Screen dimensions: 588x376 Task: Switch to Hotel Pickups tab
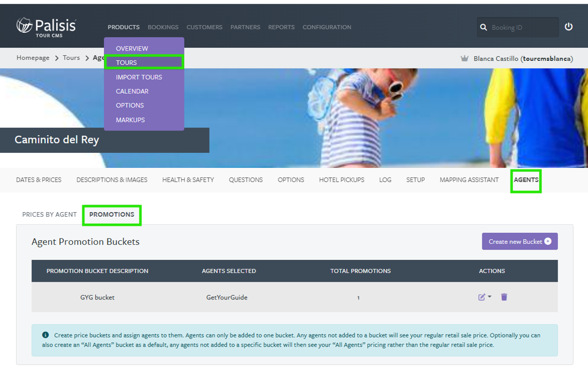point(341,179)
